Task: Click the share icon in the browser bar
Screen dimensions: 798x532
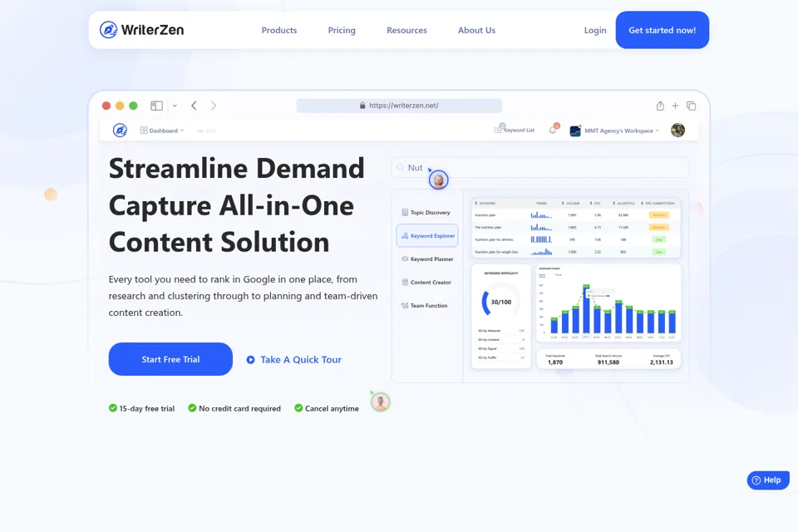Action: point(660,106)
